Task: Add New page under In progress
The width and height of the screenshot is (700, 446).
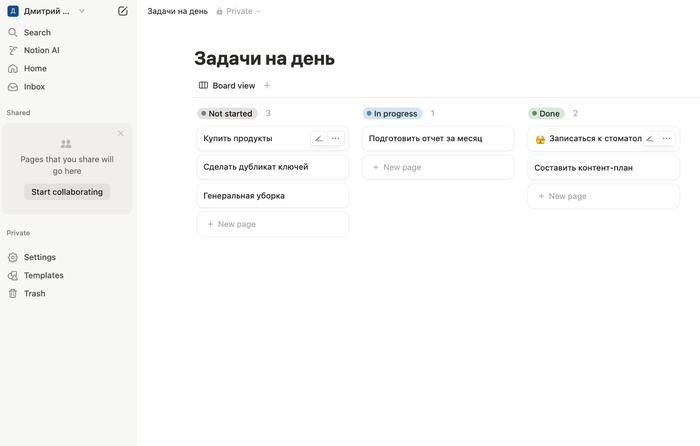Action: [401, 167]
